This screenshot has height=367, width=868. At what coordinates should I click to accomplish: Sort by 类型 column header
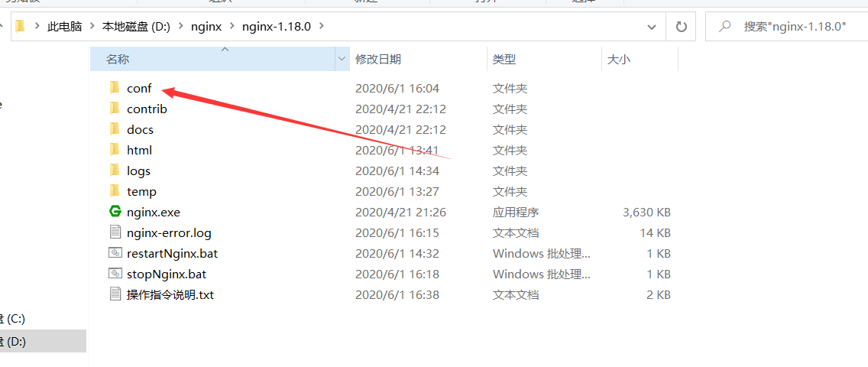(x=544, y=59)
